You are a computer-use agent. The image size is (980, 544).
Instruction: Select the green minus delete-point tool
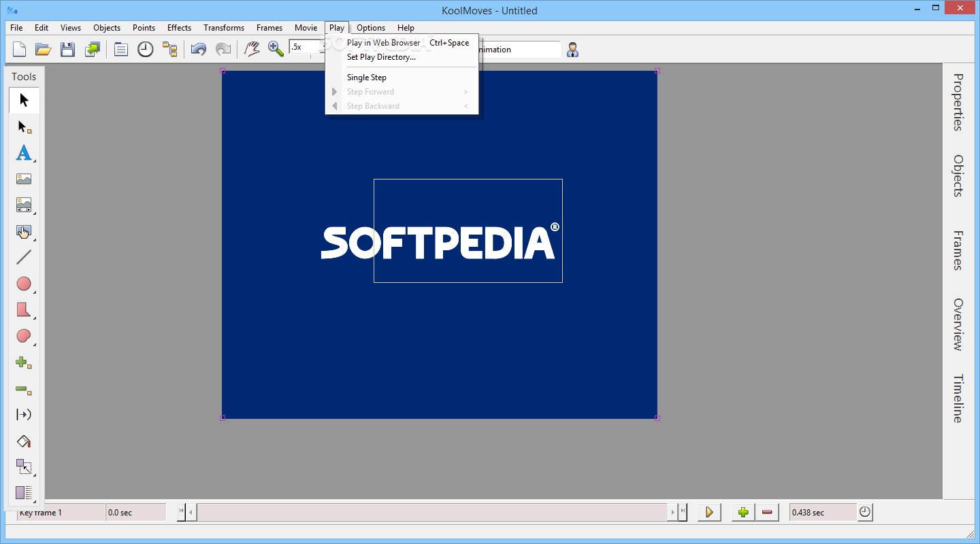[x=24, y=389]
